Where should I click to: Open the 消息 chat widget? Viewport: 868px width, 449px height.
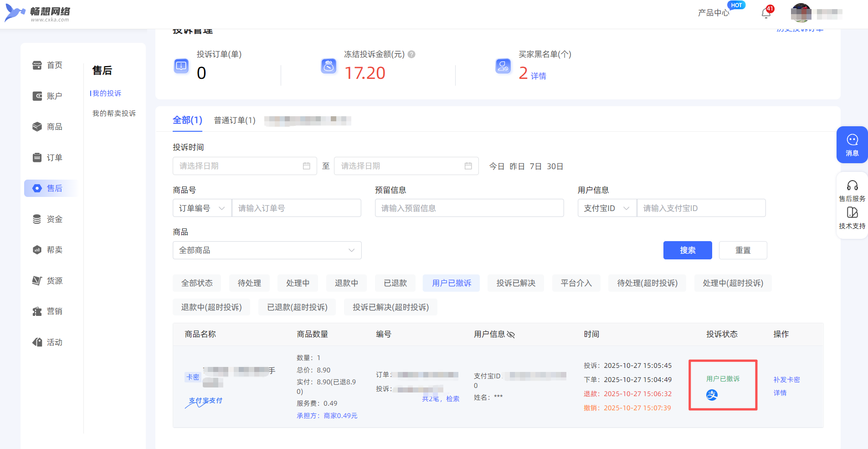coord(852,145)
